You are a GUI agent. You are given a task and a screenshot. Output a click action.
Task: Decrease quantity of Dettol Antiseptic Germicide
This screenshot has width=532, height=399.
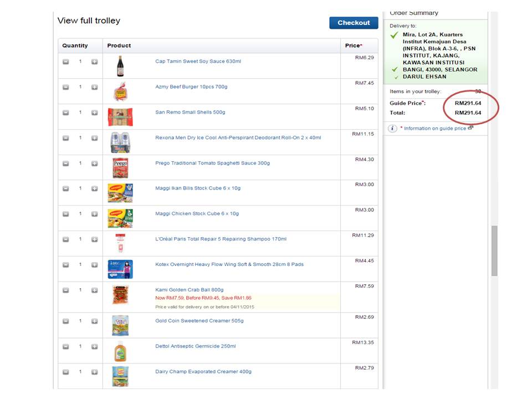66,347
